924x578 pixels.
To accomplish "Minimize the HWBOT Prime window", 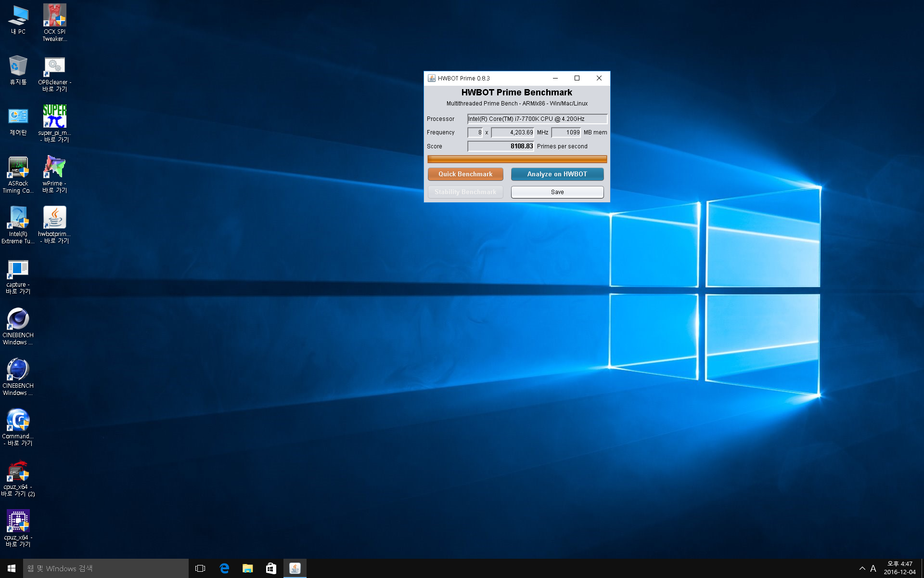I will 555,78.
